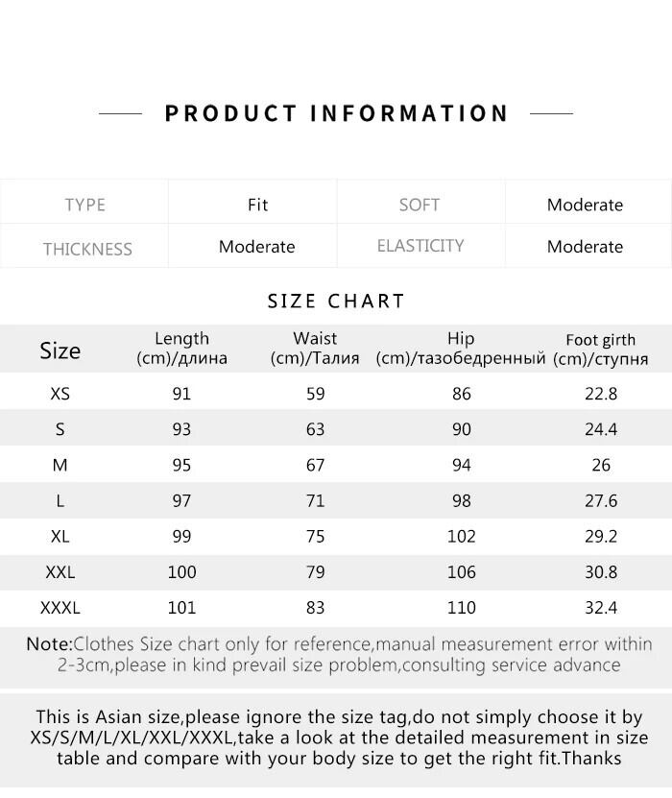Viewport: 672px width, 798px height.
Task: Click the PRODUCT INFORMATION heading
Action: tap(336, 113)
